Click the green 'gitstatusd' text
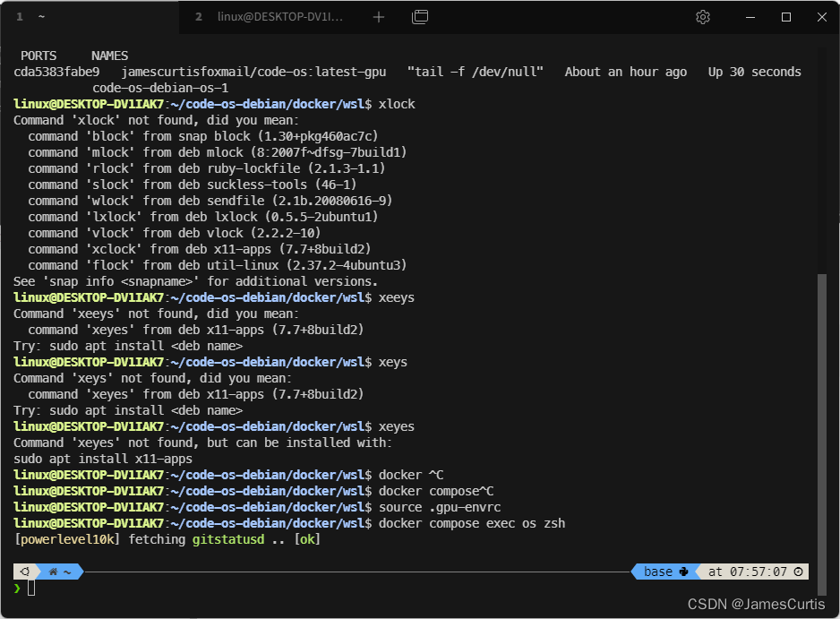 [x=228, y=539]
